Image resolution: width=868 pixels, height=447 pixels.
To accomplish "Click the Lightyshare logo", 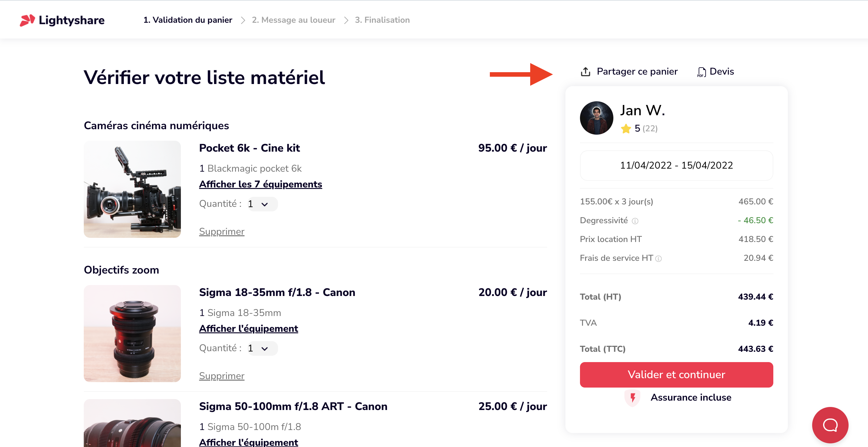I will tap(62, 20).
